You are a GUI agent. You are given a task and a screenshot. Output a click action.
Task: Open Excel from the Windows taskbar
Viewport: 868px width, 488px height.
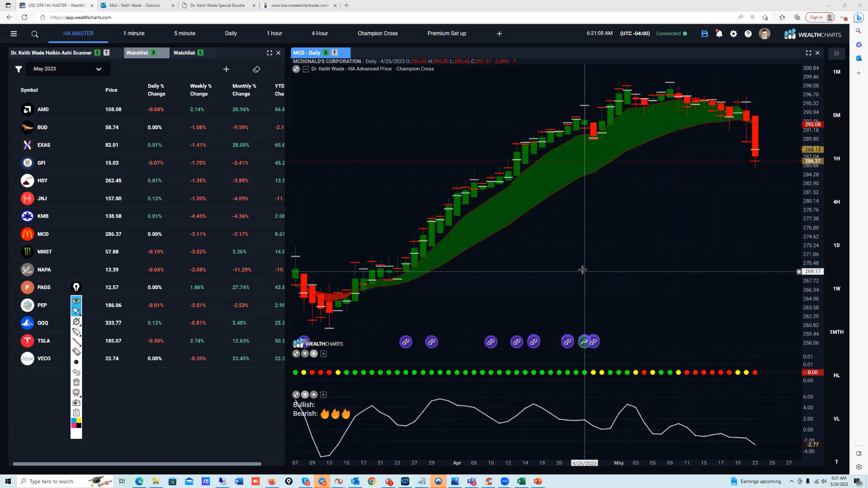(521, 482)
